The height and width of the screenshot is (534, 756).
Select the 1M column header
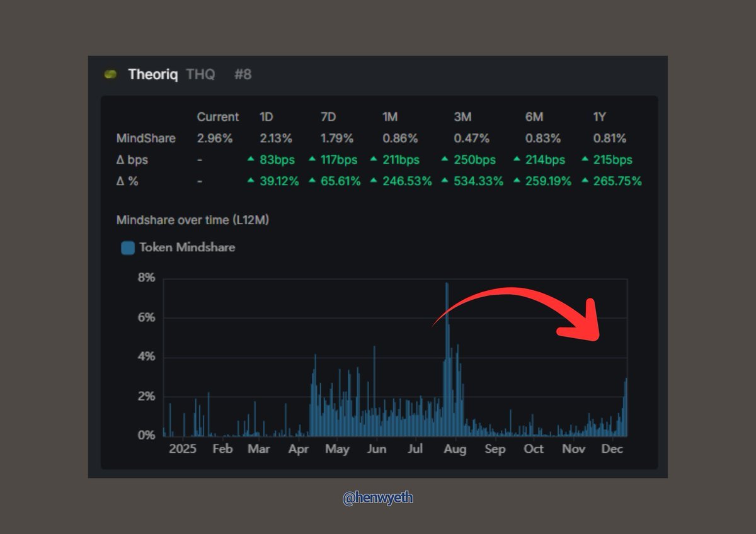(x=391, y=116)
